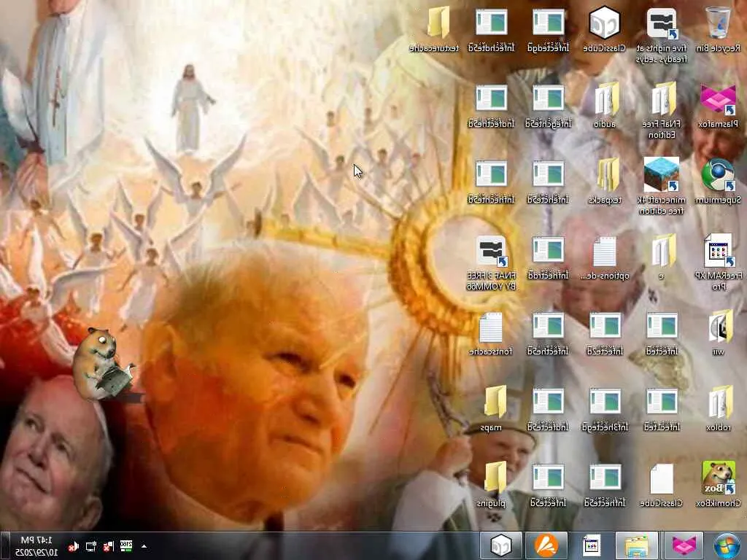Image resolution: width=747 pixels, height=560 pixels.
Task: Select the Inf3hectegd file icon
Action: tap(605, 408)
